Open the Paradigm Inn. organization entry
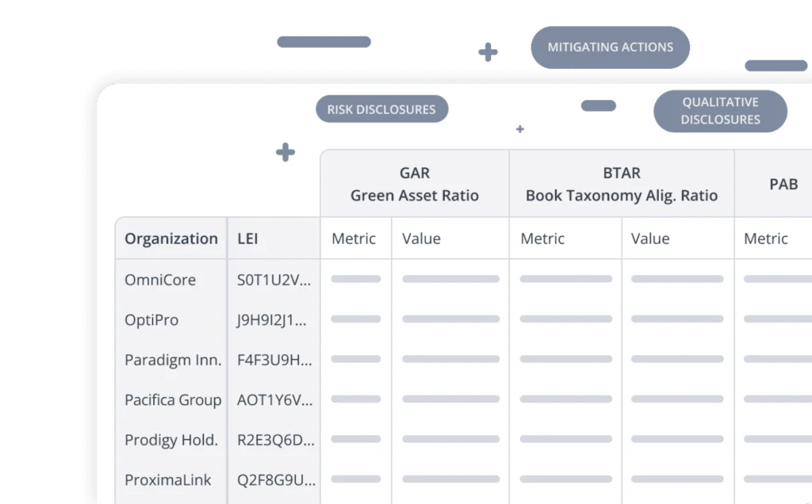 172,360
